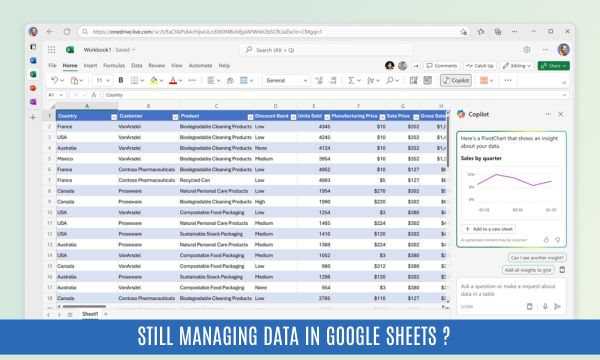This screenshot has height=360, width=600.
Task: Select the Sheet1 tab
Action: click(90, 314)
